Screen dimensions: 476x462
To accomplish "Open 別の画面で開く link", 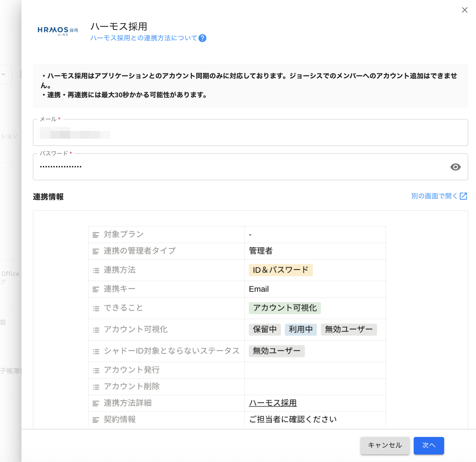I will [x=434, y=196].
